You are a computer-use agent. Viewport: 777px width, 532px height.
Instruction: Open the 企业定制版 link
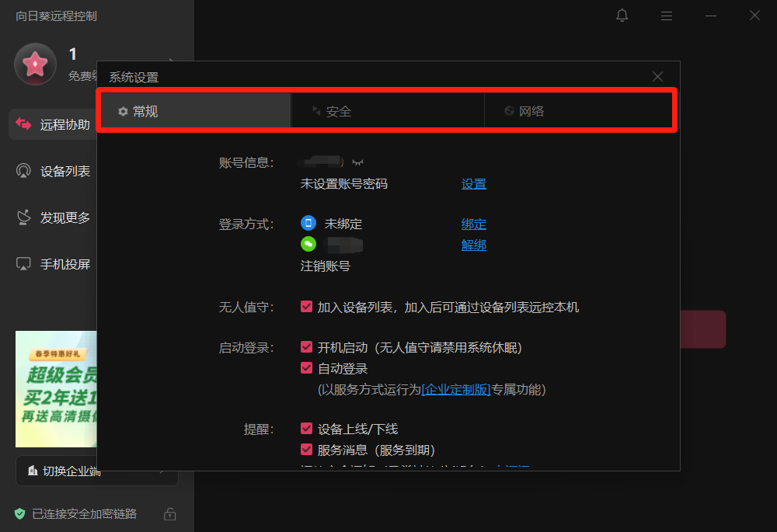coord(456,389)
